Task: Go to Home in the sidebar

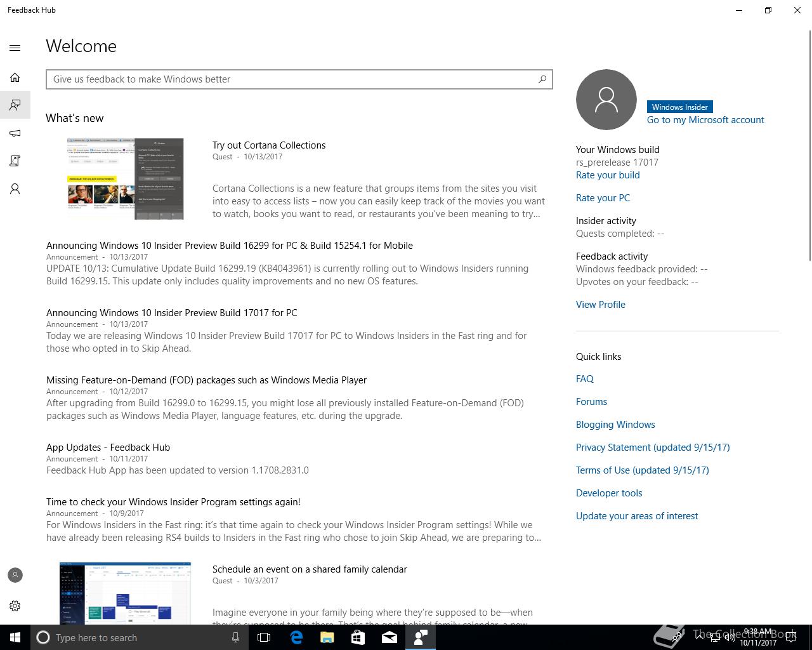Action: (15, 77)
